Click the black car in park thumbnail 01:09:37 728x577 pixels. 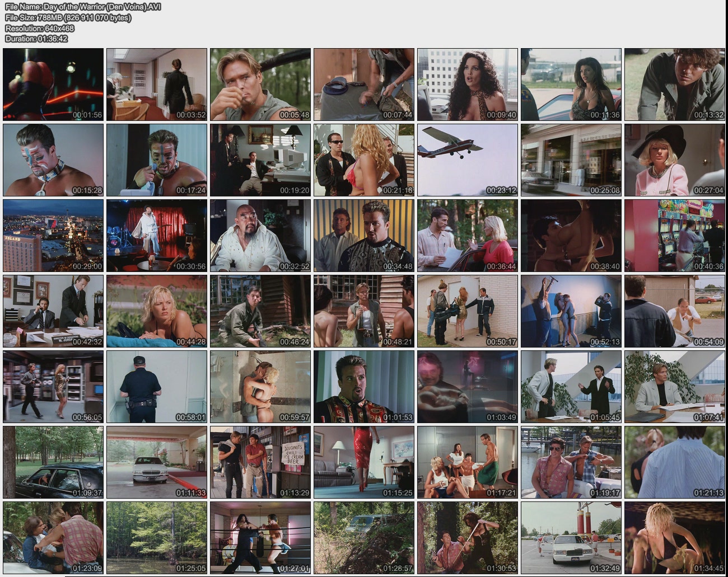(x=53, y=462)
